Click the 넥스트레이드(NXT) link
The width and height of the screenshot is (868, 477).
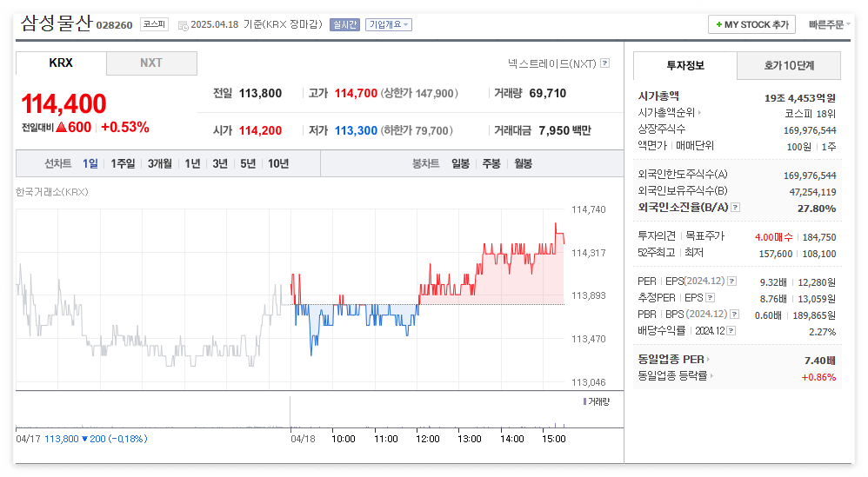pyautogui.click(x=552, y=63)
